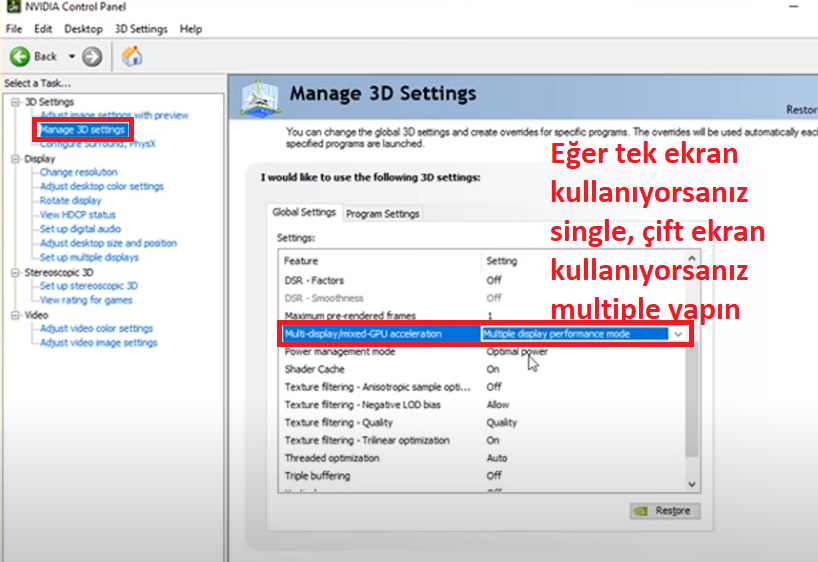The width and height of the screenshot is (818, 562).
Task: Minimize the NVIDIA Control Panel window
Action: 793,7
